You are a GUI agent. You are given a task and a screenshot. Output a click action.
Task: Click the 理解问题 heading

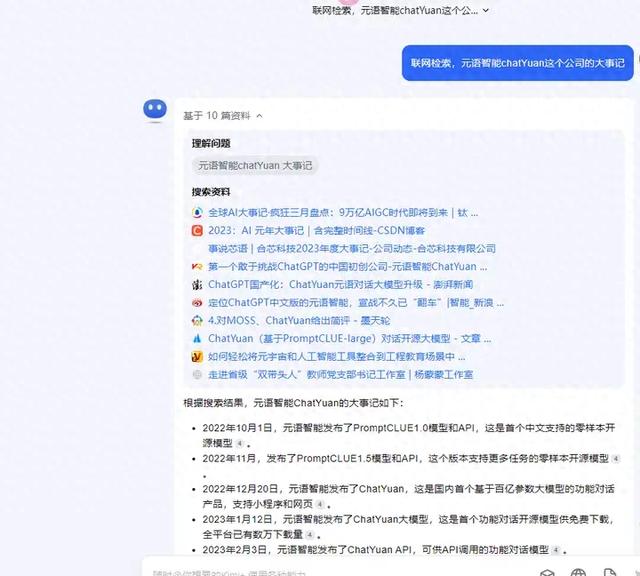click(211, 143)
